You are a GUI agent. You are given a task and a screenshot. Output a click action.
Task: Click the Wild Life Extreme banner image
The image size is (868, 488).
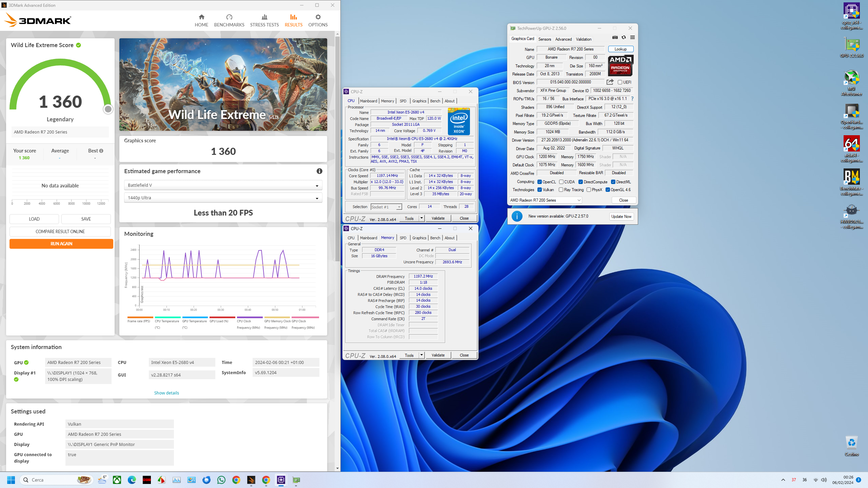(x=223, y=84)
